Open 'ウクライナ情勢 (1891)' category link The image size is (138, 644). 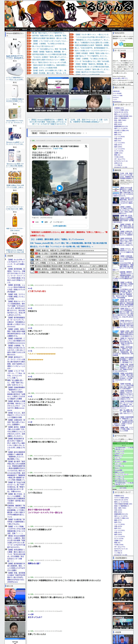[121, 110]
